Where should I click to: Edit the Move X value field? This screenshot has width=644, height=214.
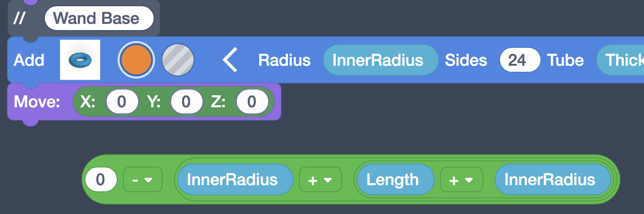coord(122,102)
